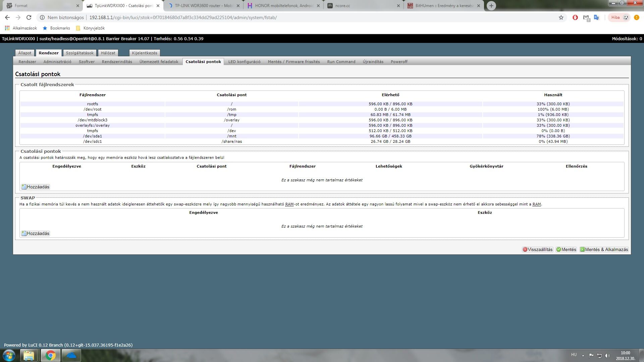Screen dimensions: 644x362
Task: Go back to previous page
Action: [x=7, y=17]
